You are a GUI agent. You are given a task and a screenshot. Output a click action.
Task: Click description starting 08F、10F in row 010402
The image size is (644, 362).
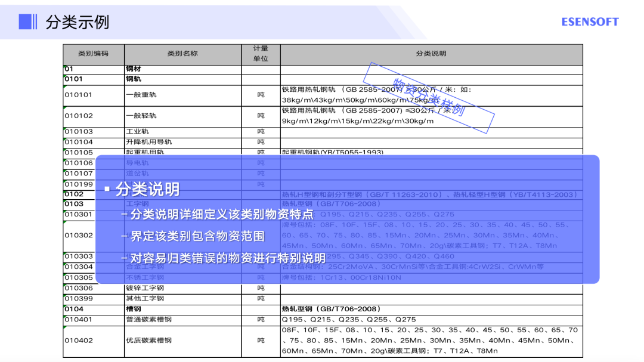(x=430, y=341)
